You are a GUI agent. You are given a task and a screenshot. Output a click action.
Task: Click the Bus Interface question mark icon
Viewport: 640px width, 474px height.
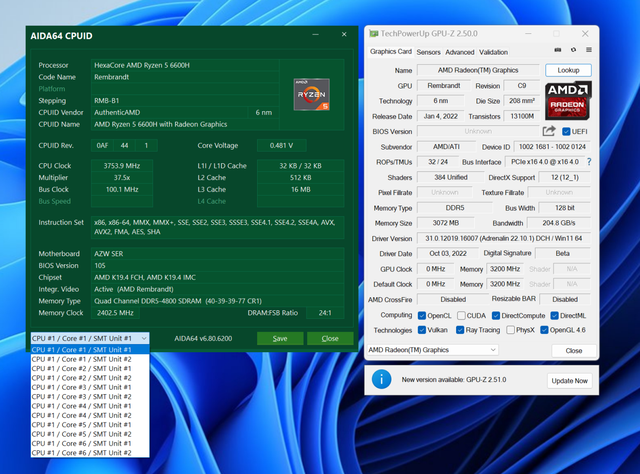click(x=589, y=162)
